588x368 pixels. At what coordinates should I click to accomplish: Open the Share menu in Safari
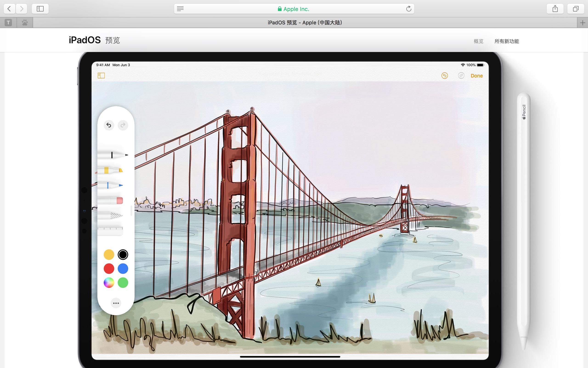pyautogui.click(x=555, y=9)
